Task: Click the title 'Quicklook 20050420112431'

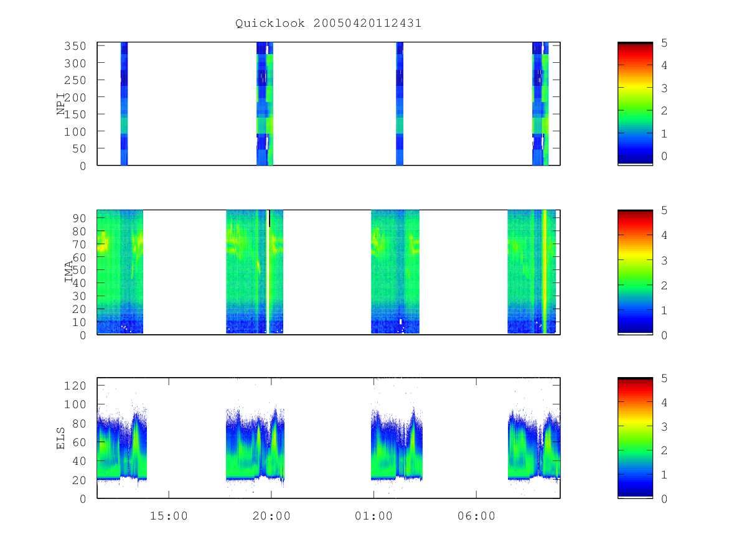Action: pyautogui.click(x=329, y=23)
